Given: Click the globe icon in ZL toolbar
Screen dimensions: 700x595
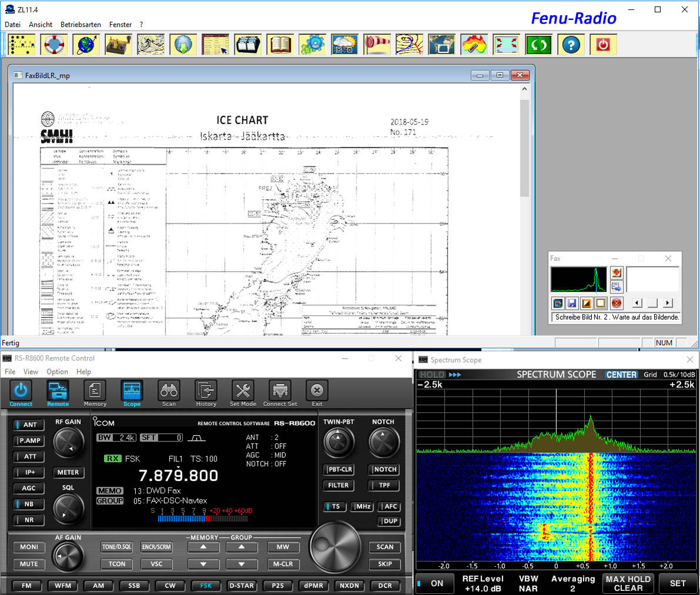Looking at the screenshot, I should click(86, 44).
